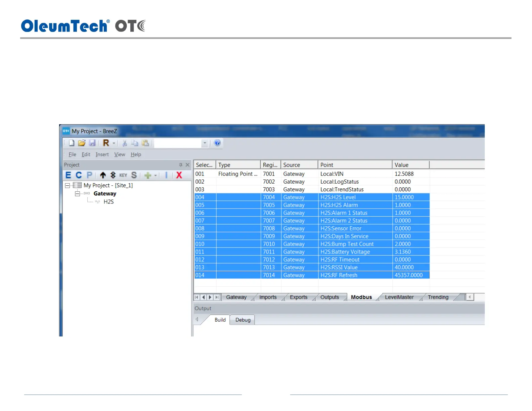Viewport: 532px width, 411px height.
Task: Open Help with the blue question mark icon
Action: (x=217, y=143)
